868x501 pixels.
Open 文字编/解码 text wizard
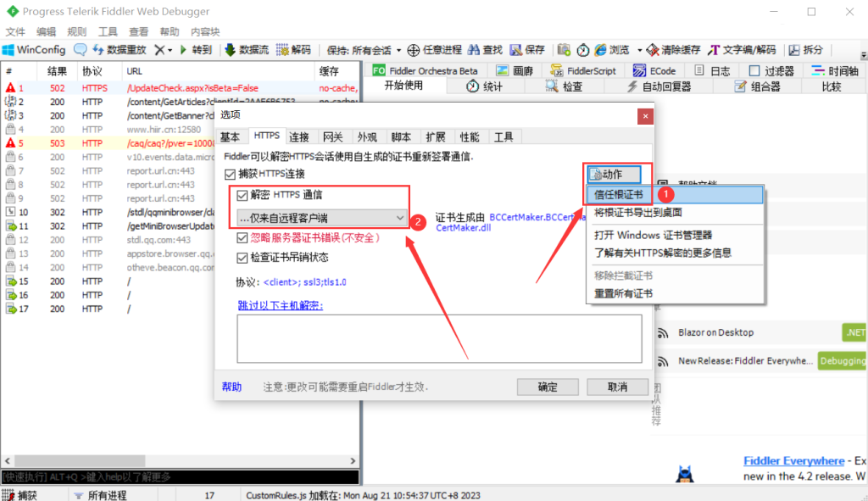pos(742,50)
